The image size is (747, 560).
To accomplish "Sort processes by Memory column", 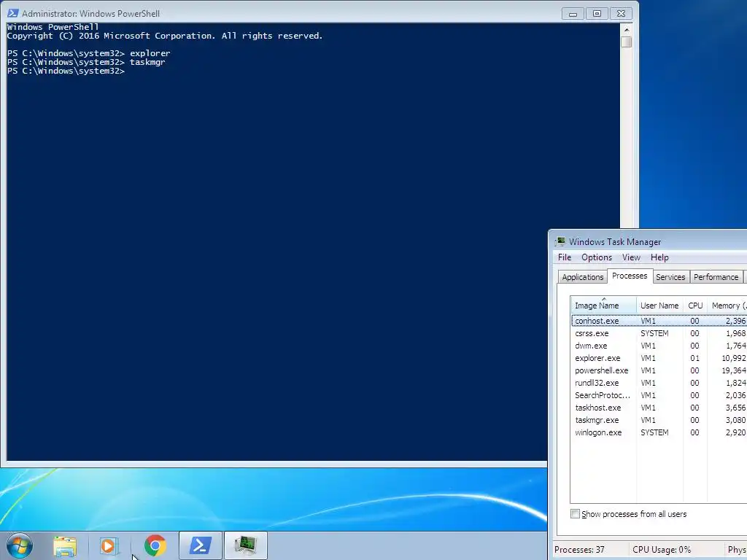I will click(x=727, y=306).
